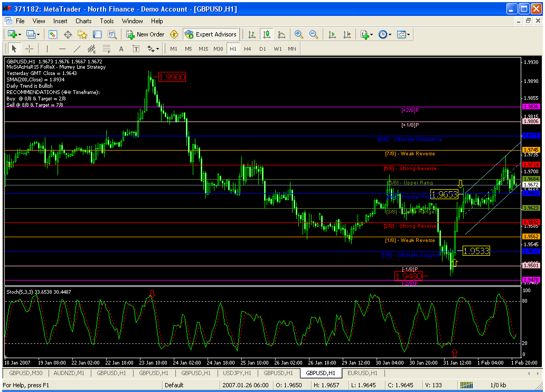
Task: Switch to the D1 timeframe
Action: 262,49
